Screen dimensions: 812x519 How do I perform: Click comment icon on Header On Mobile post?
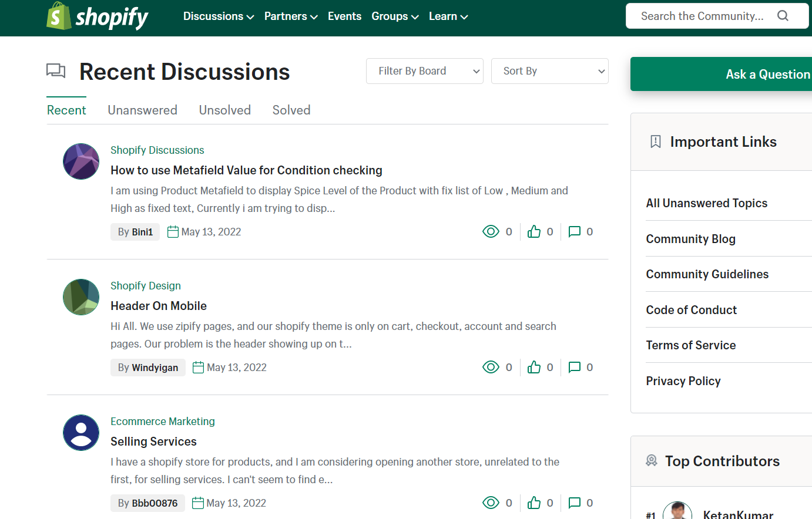[575, 367]
